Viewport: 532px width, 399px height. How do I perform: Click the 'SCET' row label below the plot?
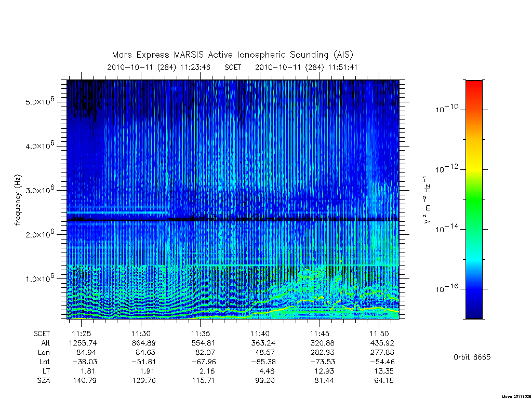pos(42,334)
